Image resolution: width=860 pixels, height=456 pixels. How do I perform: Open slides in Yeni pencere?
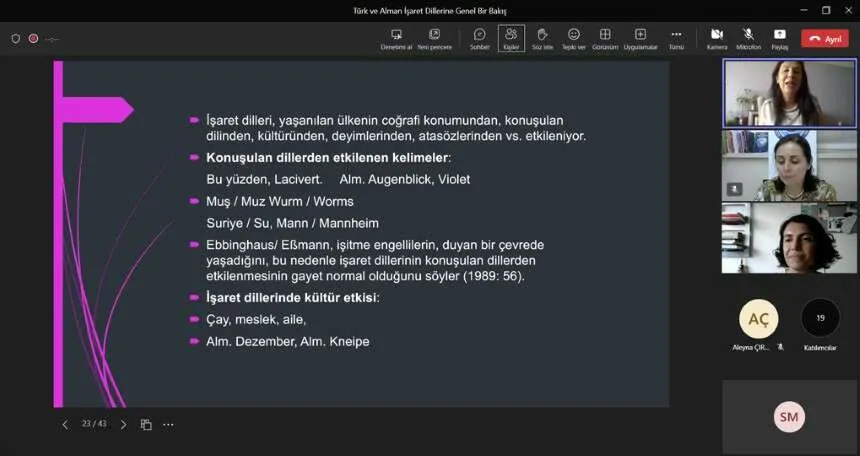[x=434, y=38]
